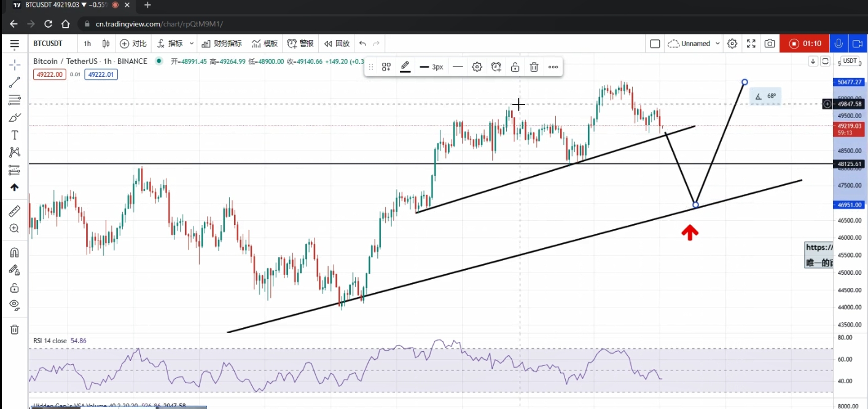This screenshot has height=409, width=868.
Task: Click the browser home button
Action: pyautogui.click(x=66, y=24)
